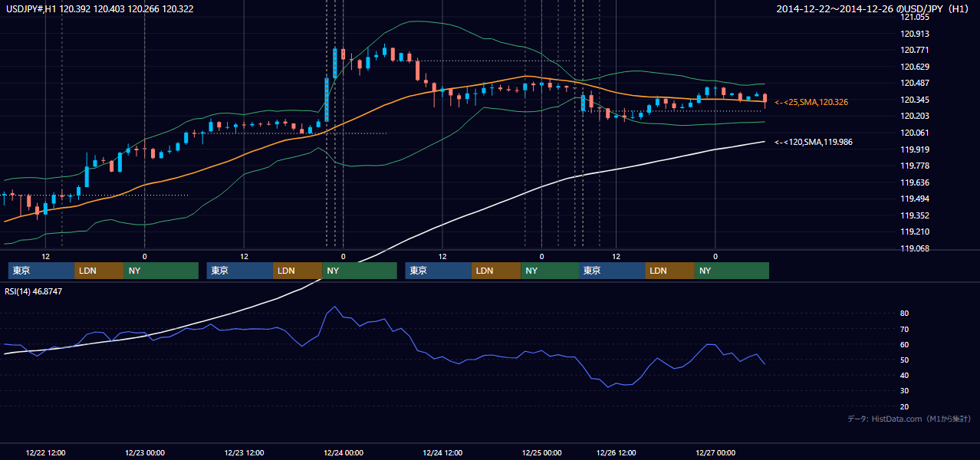Click price axis value 120.487
Image resolution: width=980 pixels, height=460 pixels.
coord(916,83)
